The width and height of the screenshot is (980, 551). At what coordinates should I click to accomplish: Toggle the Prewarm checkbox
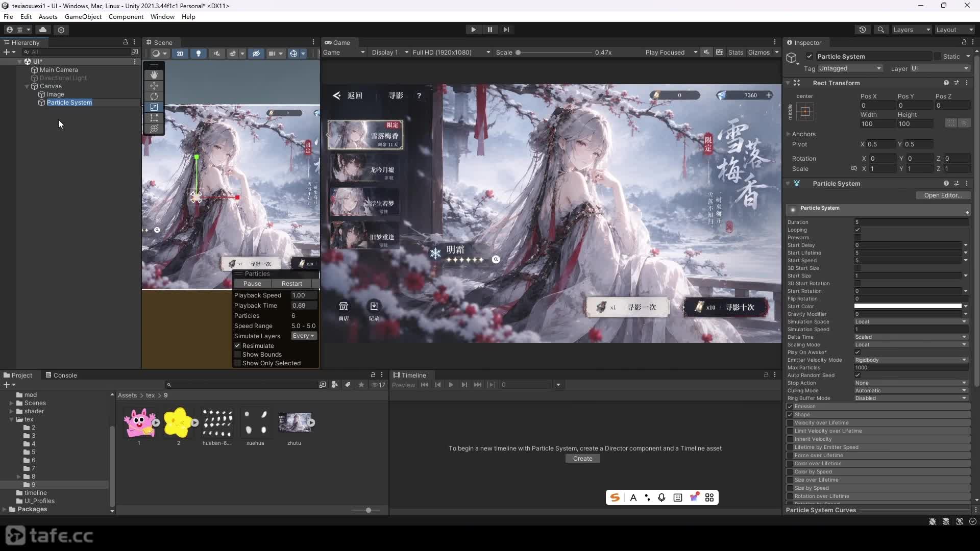[857, 237]
